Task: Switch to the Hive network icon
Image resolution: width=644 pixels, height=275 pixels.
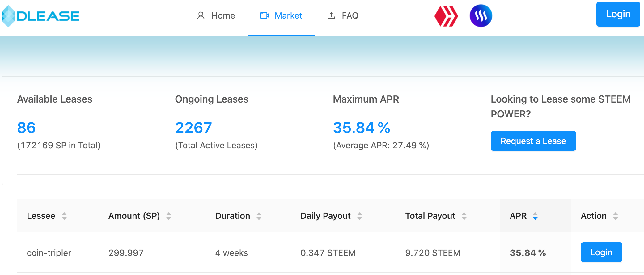Action: [446, 16]
